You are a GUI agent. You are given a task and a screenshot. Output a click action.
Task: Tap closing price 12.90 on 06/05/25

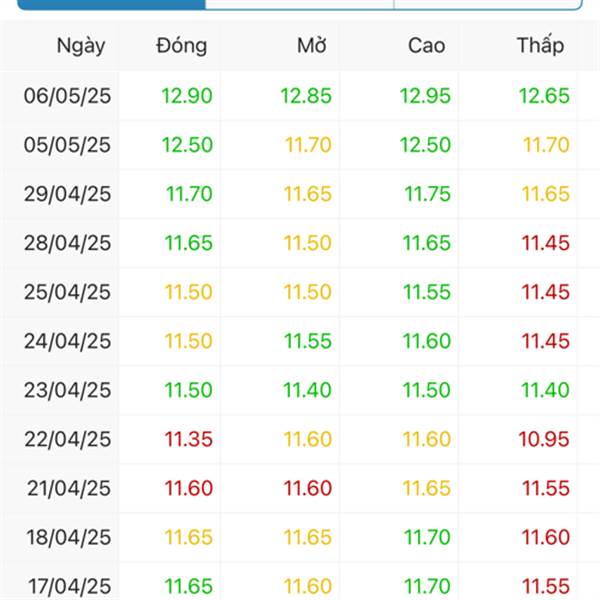(x=187, y=96)
